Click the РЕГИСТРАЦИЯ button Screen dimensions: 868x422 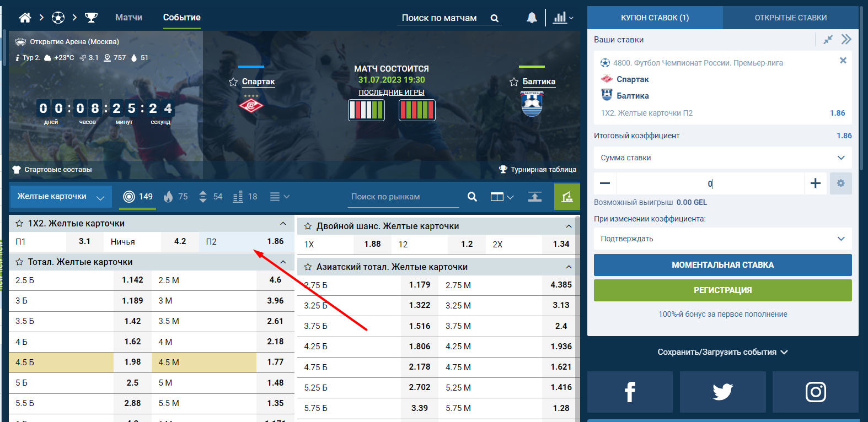coord(722,290)
